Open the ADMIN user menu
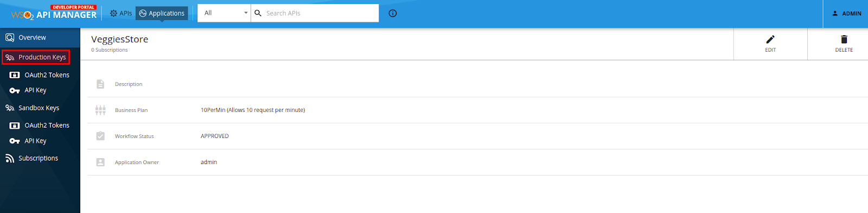 click(846, 14)
